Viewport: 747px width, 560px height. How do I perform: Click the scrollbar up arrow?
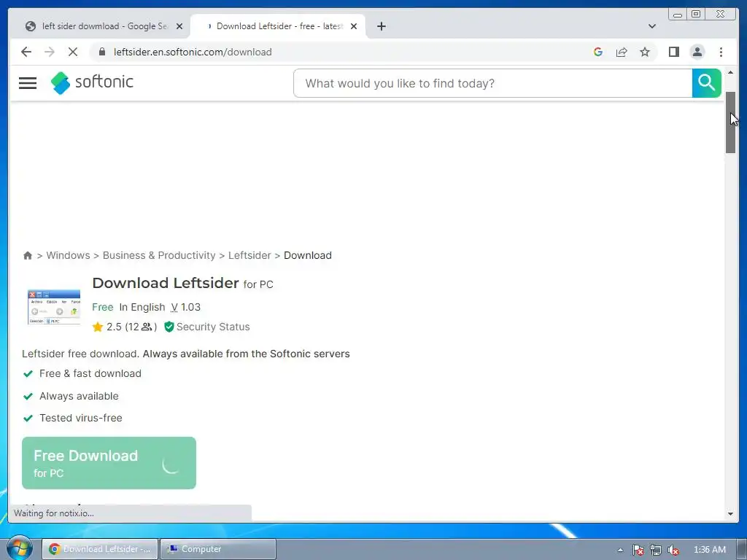click(730, 72)
